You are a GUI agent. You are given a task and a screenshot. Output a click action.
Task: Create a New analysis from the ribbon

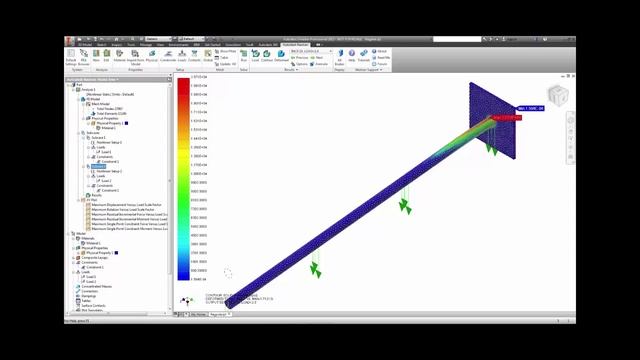tap(96, 56)
